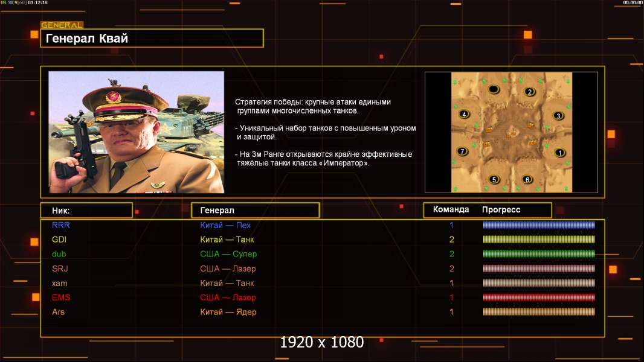Click the orange GENERAL label
The height and width of the screenshot is (362, 644).
62,25
